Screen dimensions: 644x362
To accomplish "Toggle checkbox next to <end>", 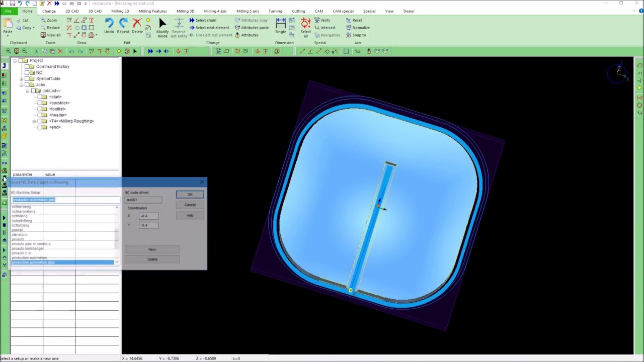I will (x=40, y=127).
